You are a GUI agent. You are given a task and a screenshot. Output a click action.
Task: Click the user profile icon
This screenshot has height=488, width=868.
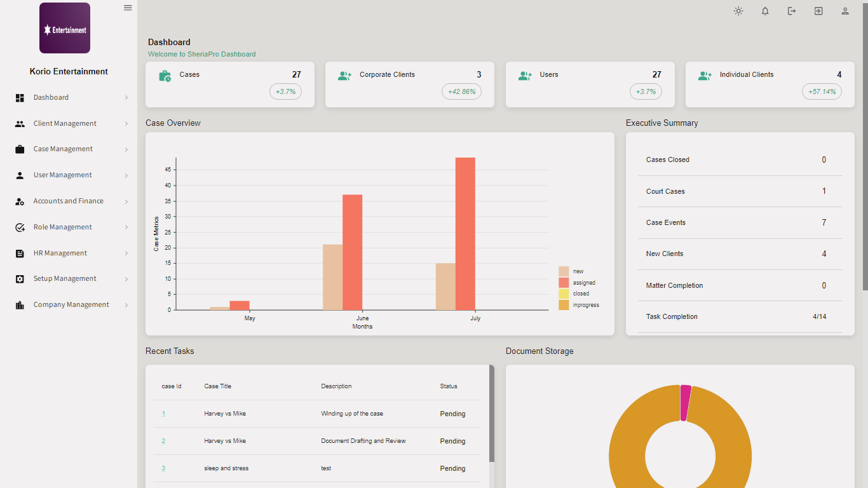[845, 11]
